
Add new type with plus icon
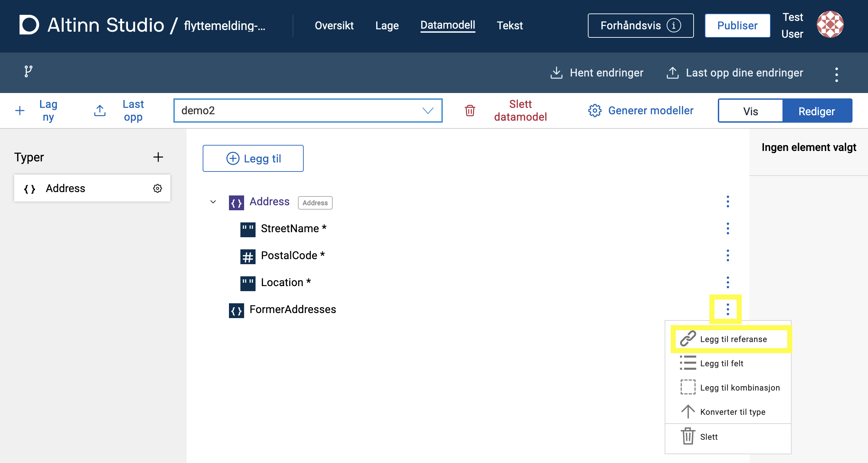point(158,157)
